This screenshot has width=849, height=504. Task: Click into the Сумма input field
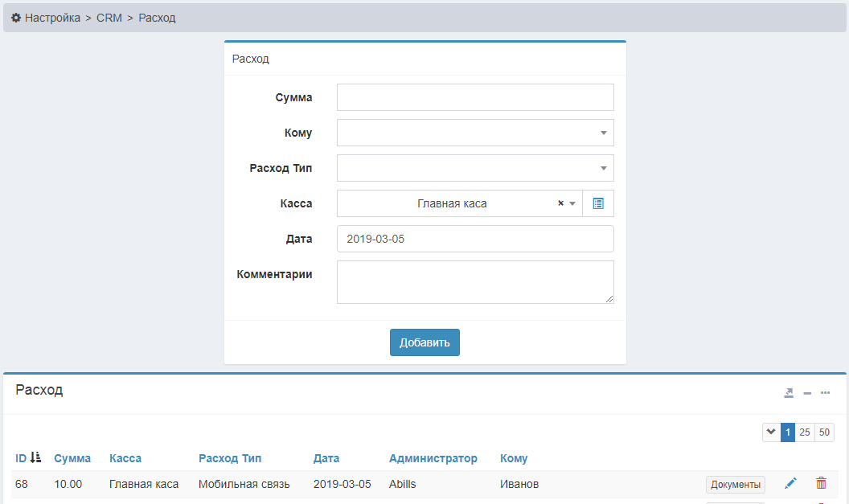pos(474,97)
